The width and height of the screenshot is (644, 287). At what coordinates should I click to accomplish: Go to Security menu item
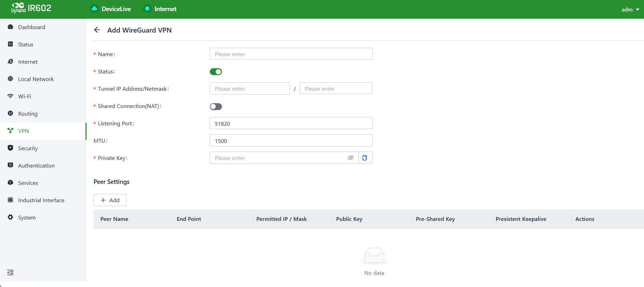point(43,148)
